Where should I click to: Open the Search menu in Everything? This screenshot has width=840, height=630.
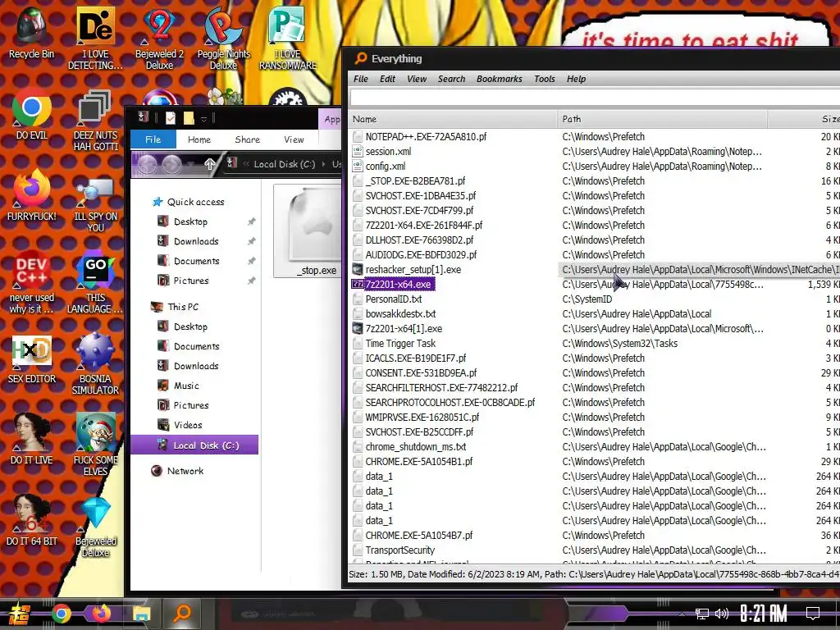[x=452, y=79]
